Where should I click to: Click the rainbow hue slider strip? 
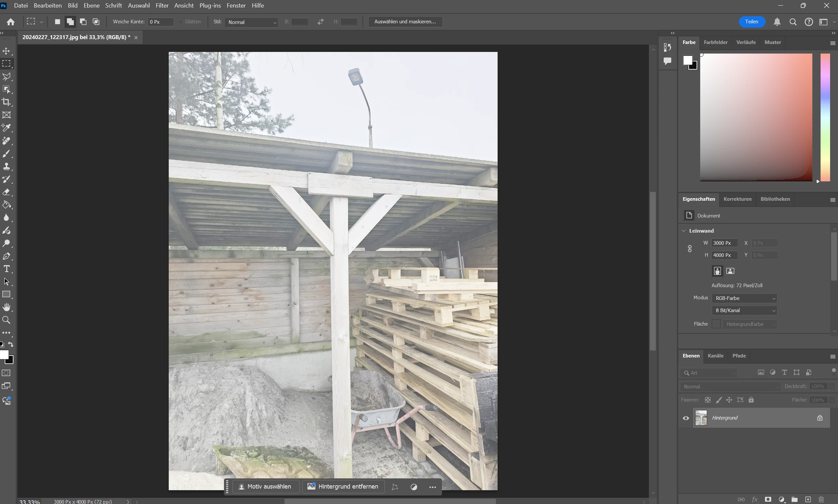pos(825,117)
